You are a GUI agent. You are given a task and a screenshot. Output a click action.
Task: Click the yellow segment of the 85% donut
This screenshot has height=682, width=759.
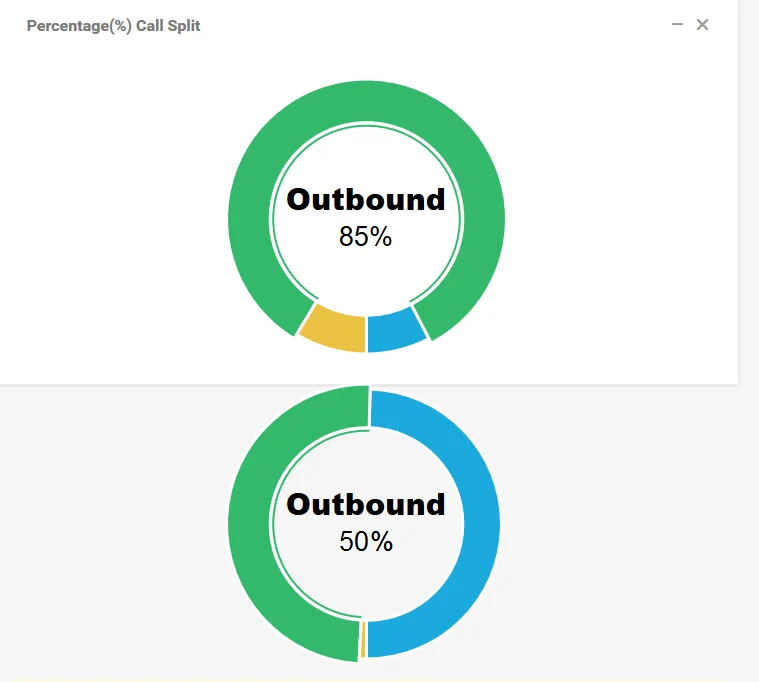pos(334,330)
